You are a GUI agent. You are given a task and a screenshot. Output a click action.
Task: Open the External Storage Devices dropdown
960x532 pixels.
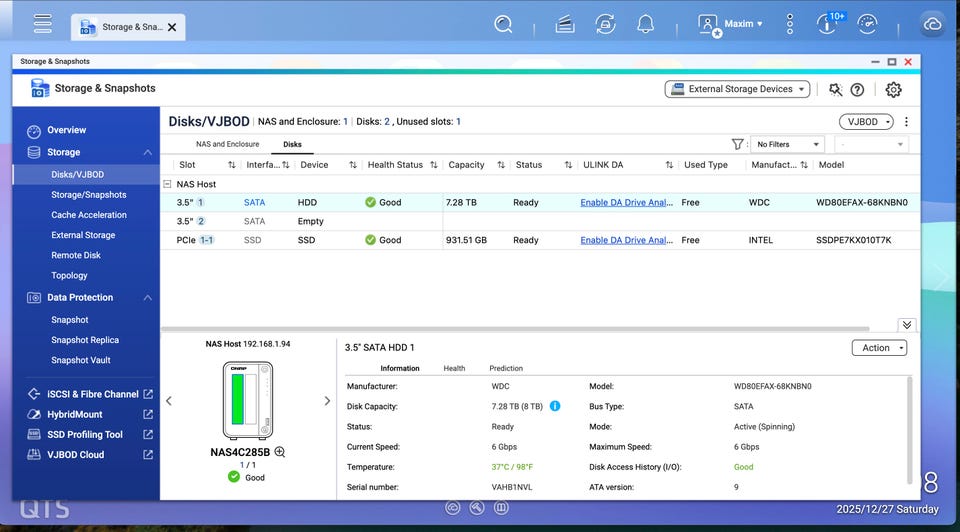[x=736, y=89]
